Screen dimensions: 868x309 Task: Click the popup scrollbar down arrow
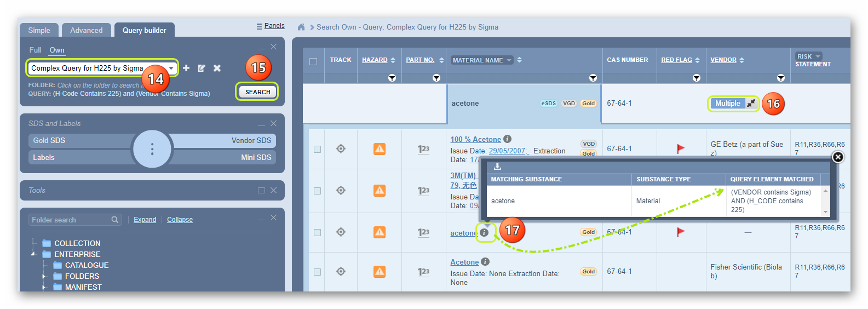825,212
